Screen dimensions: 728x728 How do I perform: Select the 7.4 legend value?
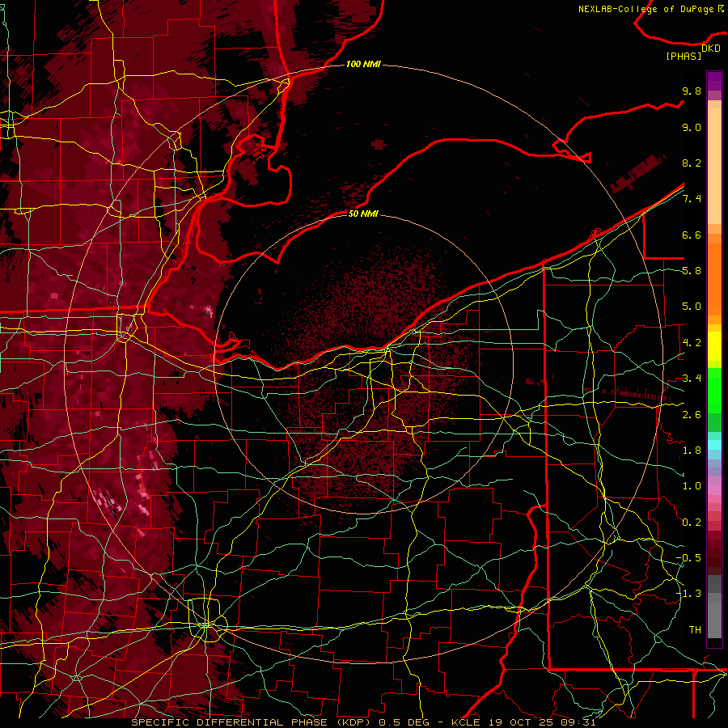692,199
